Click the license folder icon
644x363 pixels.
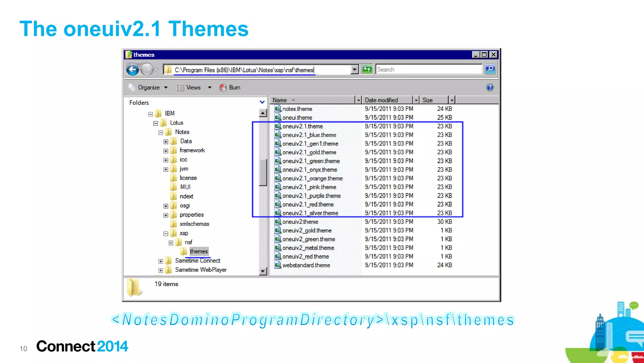(x=174, y=178)
